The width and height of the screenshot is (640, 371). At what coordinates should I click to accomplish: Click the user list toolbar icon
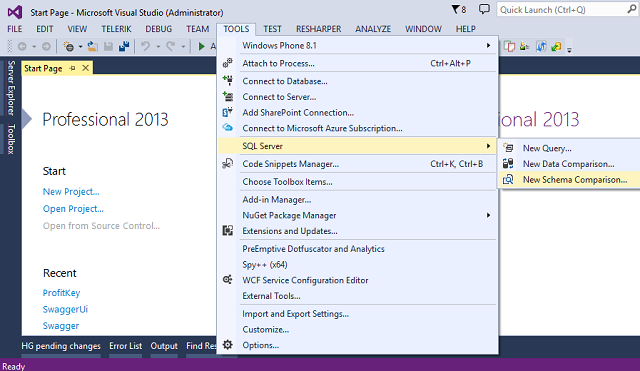pos(524,47)
